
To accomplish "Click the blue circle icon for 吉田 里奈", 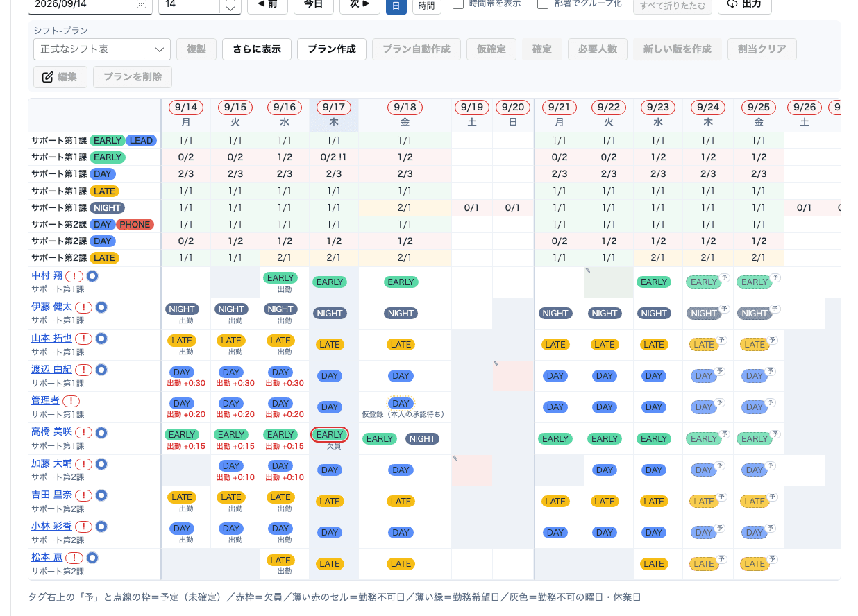I will point(101,495).
